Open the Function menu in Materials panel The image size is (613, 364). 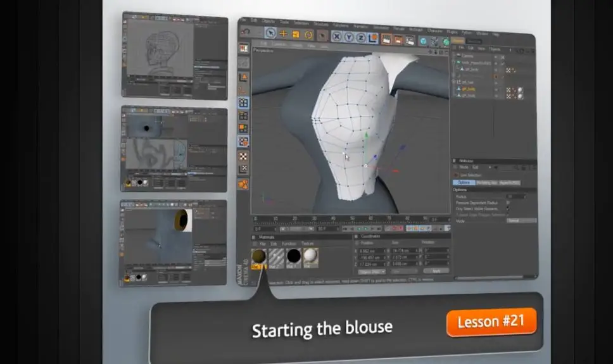tap(289, 244)
